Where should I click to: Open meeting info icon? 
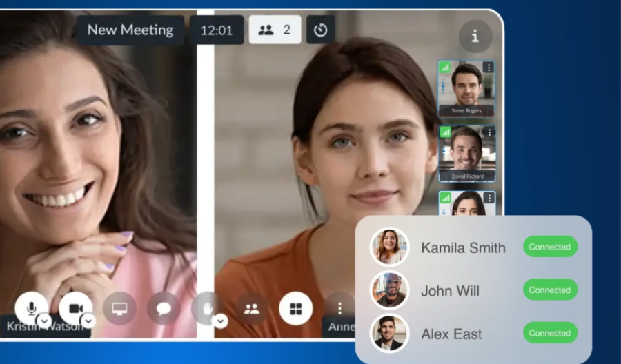[x=475, y=37]
